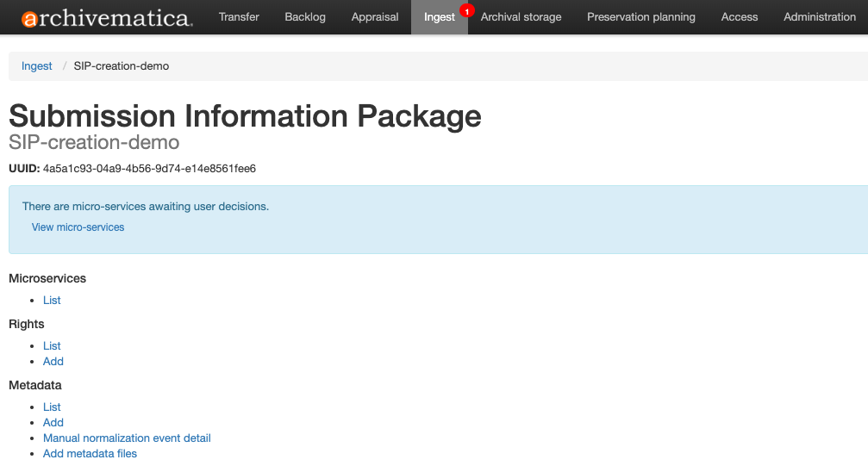The image size is (868, 472).
Task: Open Preservation planning tab
Action: (641, 17)
